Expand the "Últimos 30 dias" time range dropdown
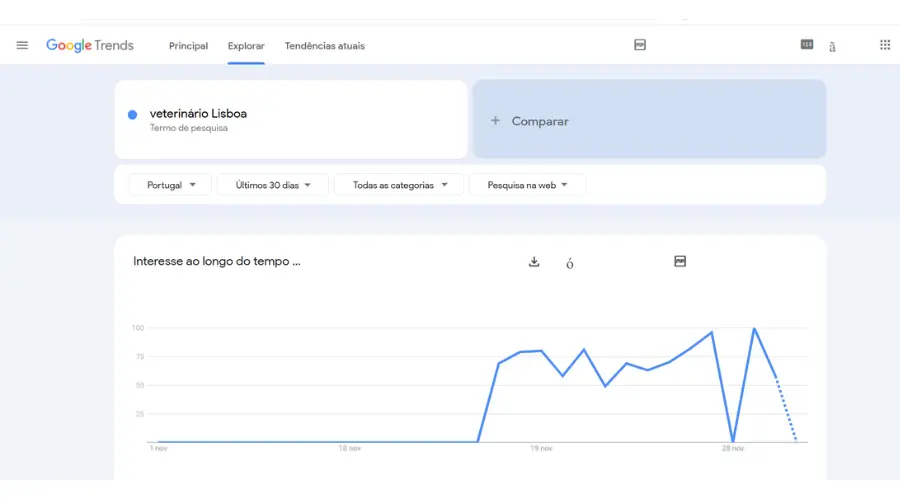 pos(273,185)
